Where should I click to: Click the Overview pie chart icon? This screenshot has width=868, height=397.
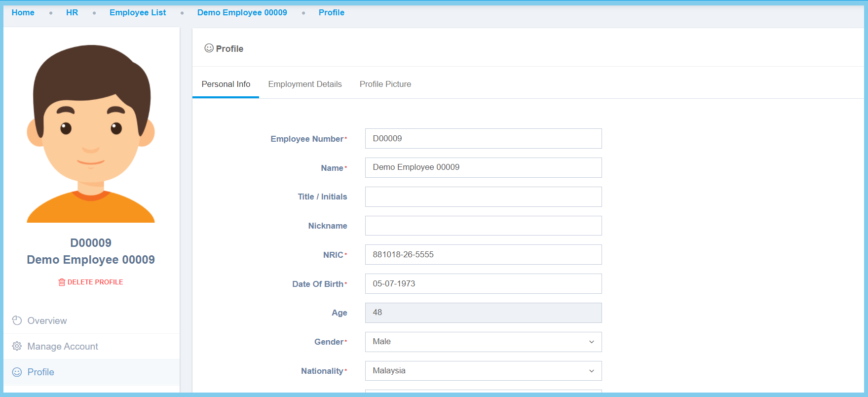(17, 320)
